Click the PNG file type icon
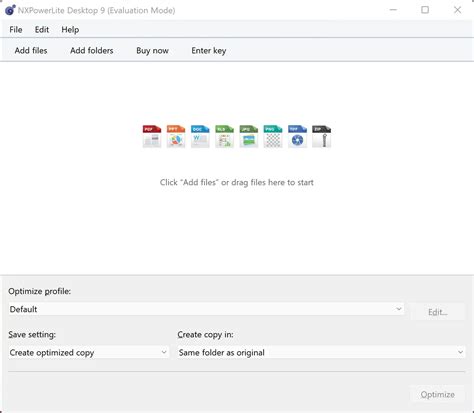474x413 pixels. coord(273,136)
